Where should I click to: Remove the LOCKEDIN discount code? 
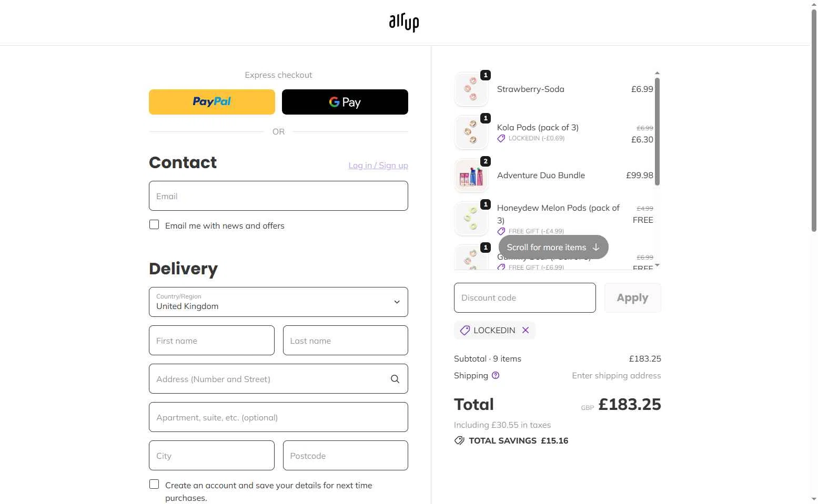tap(526, 330)
